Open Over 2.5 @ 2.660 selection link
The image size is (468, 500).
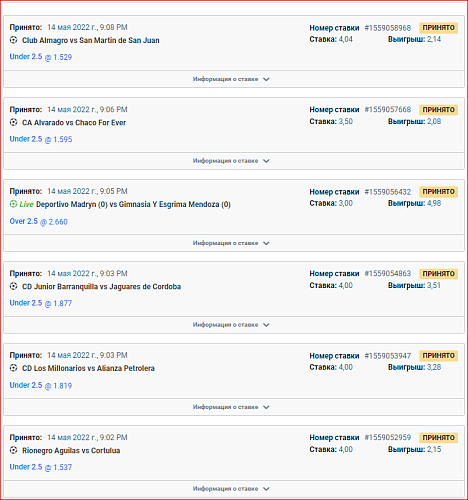[x=38, y=221]
